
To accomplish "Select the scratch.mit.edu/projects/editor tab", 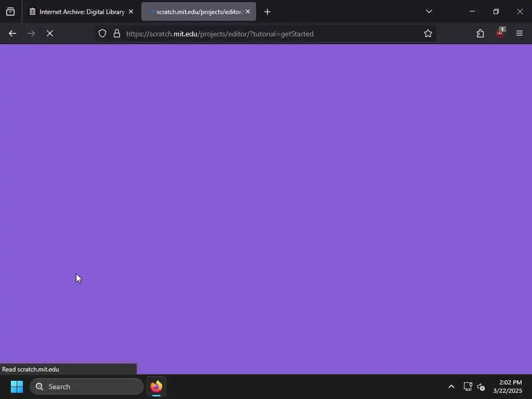I will pos(198,12).
